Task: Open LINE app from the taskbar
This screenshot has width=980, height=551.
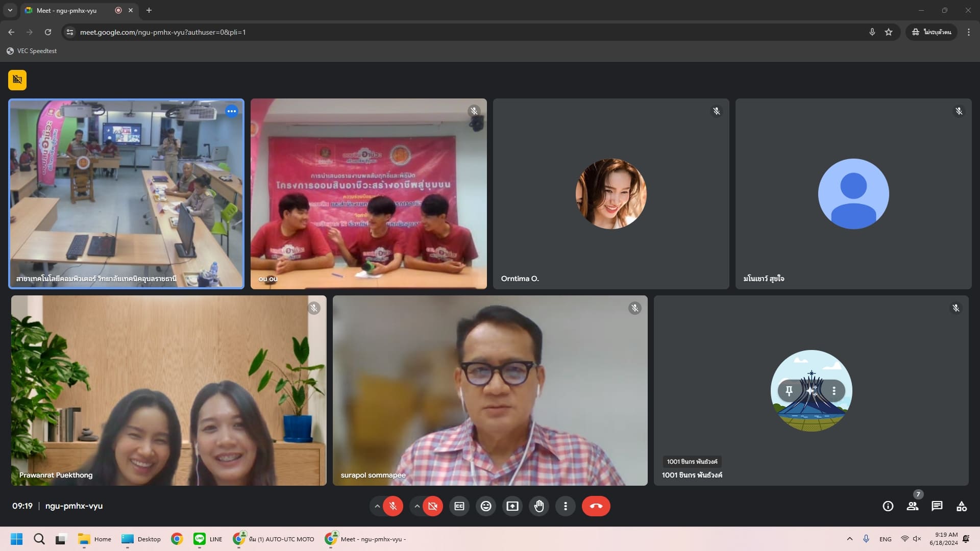Action: click(x=208, y=539)
